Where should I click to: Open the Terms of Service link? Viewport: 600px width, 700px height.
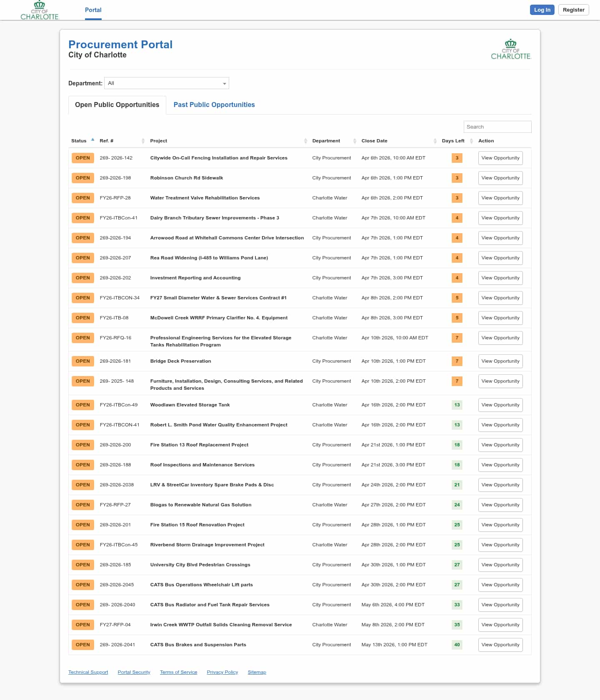coord(178,673)
